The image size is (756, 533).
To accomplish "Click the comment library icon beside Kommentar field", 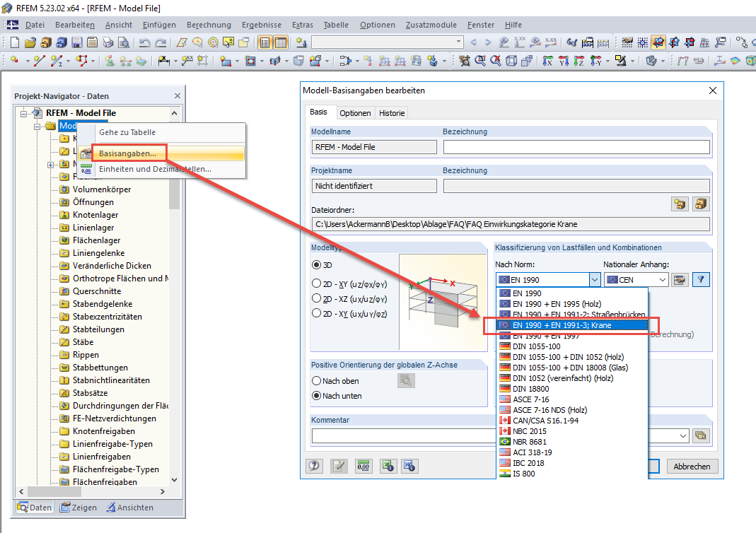I will [x=701, y=435].
